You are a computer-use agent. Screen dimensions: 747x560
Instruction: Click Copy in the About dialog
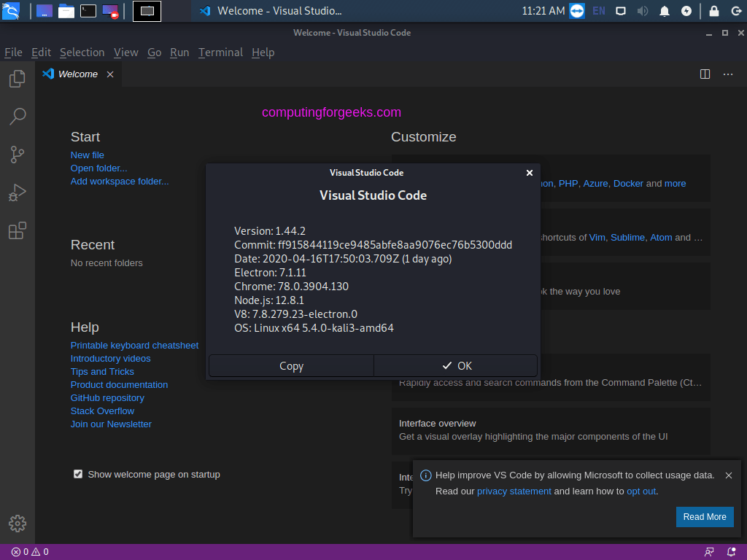tap(291, 365)
